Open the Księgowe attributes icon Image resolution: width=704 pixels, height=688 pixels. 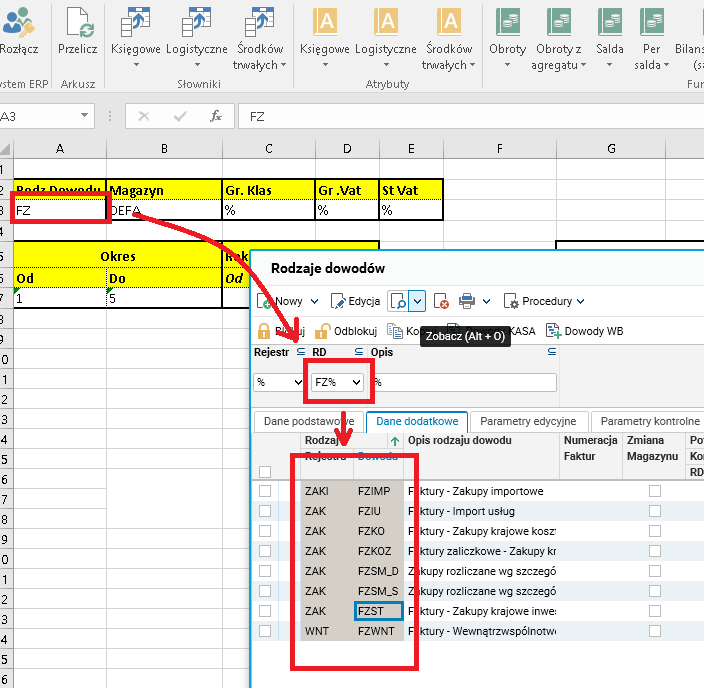click(325, 22)
